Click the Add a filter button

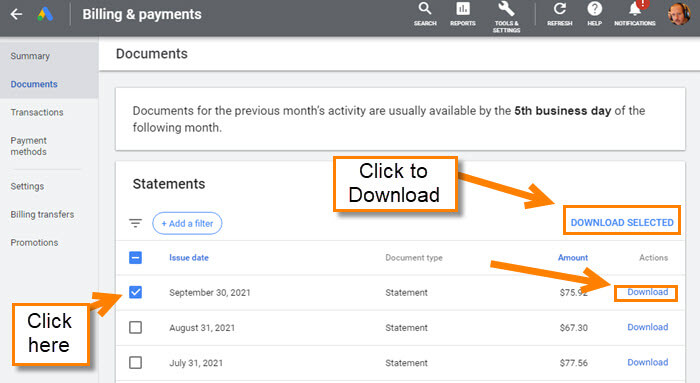[x=187, y=223]
